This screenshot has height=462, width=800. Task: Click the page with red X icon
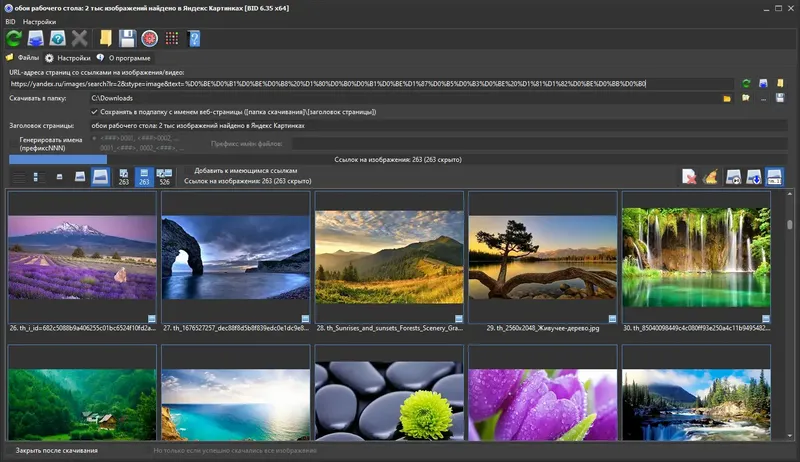point(689,177)
